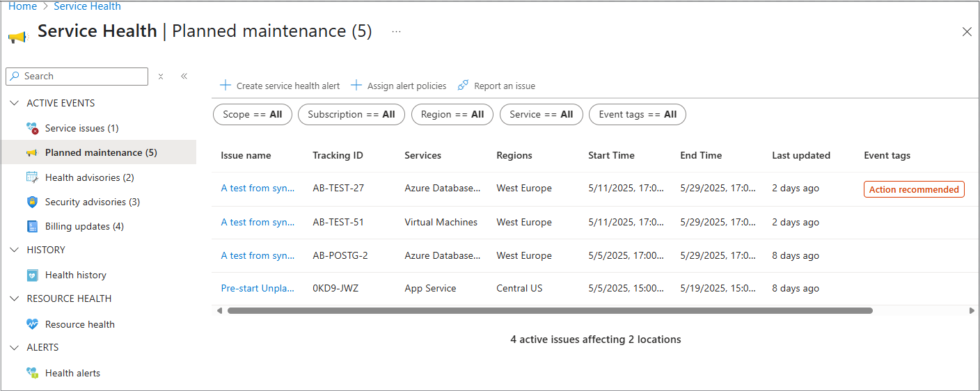Click the Health alerts icon

32,374
